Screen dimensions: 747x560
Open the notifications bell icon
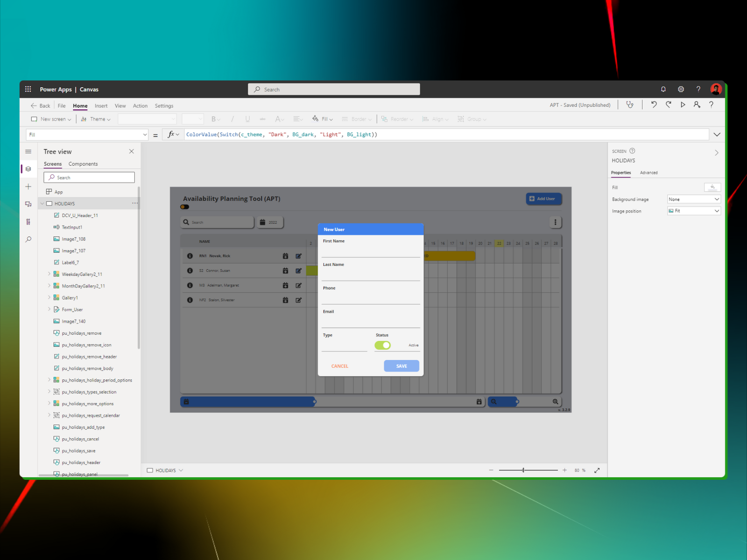tap(663, 89)
